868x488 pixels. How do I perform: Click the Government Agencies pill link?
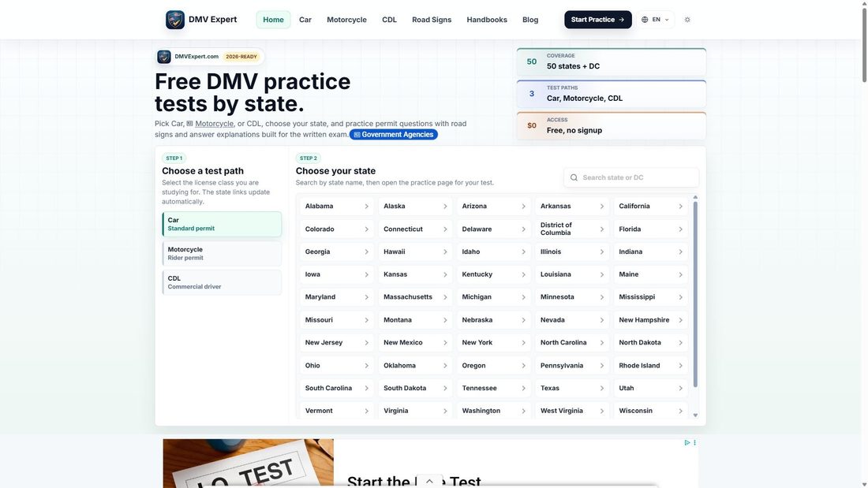394,135
